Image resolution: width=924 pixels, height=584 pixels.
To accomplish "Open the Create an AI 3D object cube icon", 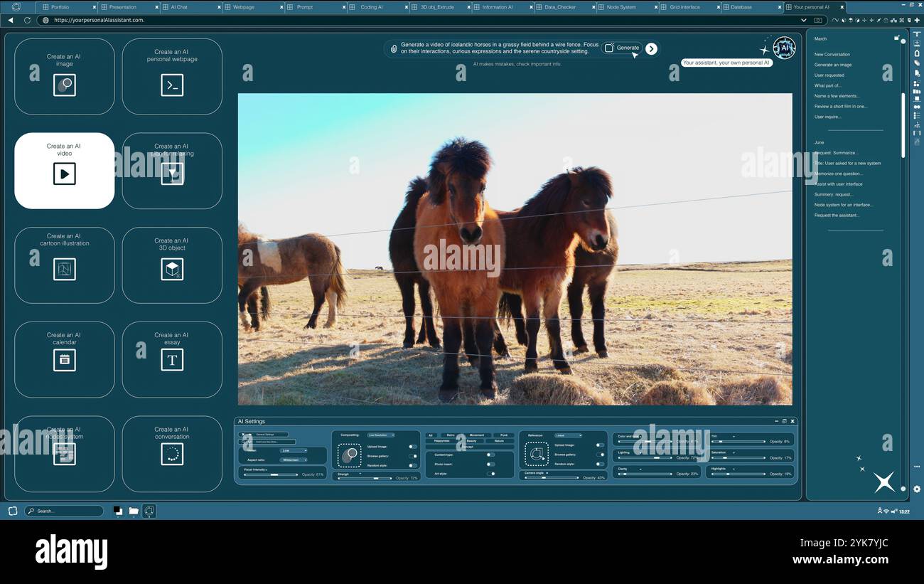I will [x=172, y=269].
